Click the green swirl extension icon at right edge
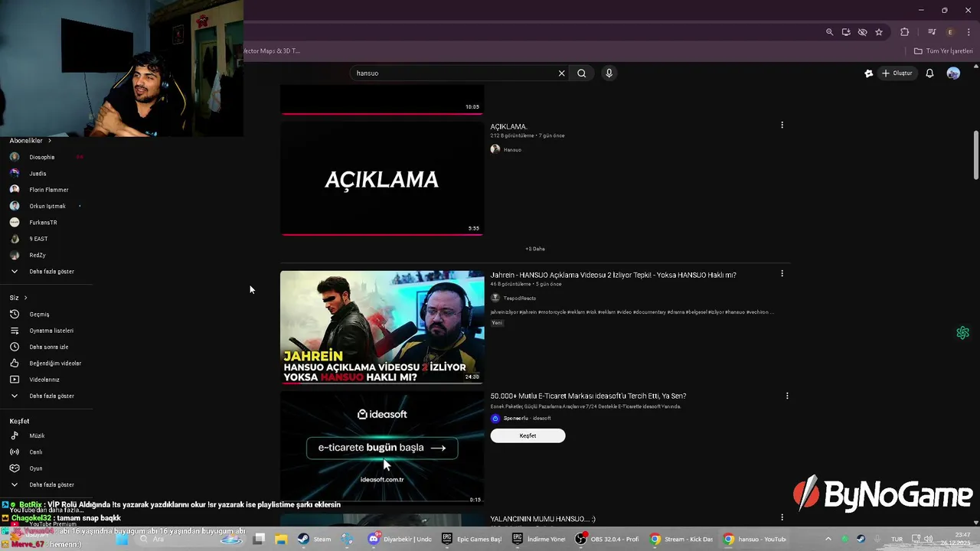The width and height of the screenshot is (980, 551). 962,333
